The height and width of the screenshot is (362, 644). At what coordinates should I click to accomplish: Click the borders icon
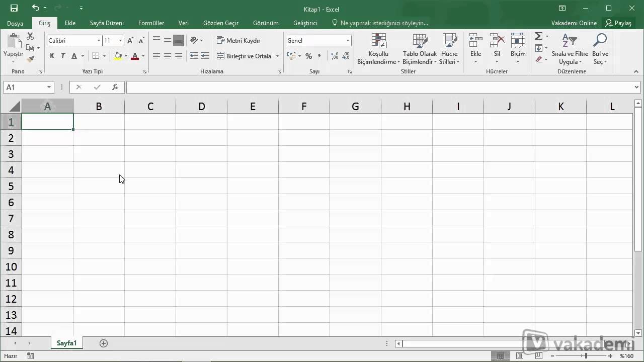96,56
